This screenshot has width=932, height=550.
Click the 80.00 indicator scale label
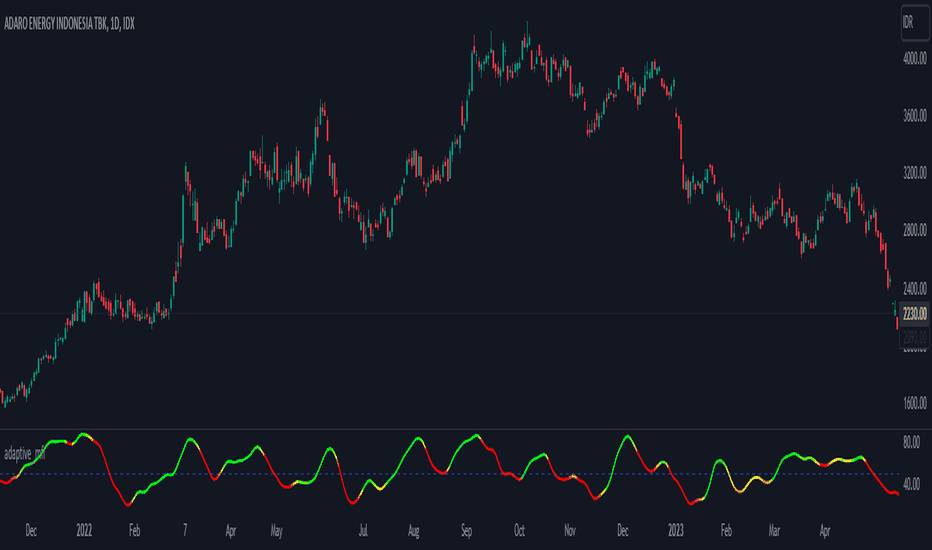911,442
